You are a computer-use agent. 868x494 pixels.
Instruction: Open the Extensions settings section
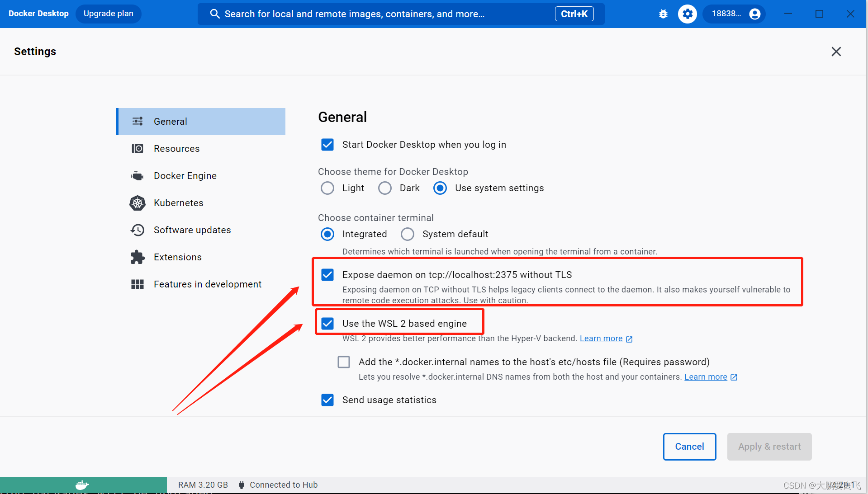pyautogui.click(x=201, y=257)
